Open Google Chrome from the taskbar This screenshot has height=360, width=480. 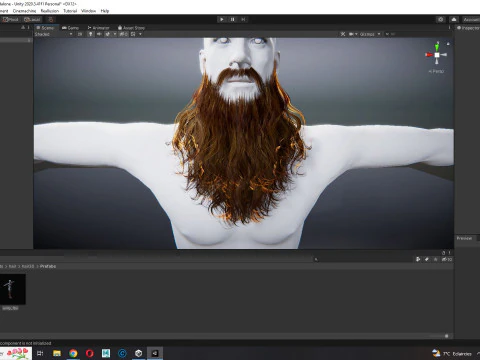pyautogui.click(x=73, y=353)
